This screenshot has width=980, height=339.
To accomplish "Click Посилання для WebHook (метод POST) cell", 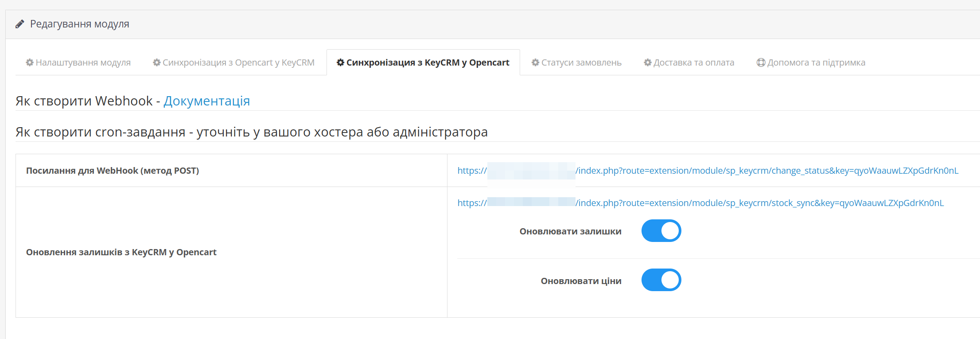I will click(231, 171).
